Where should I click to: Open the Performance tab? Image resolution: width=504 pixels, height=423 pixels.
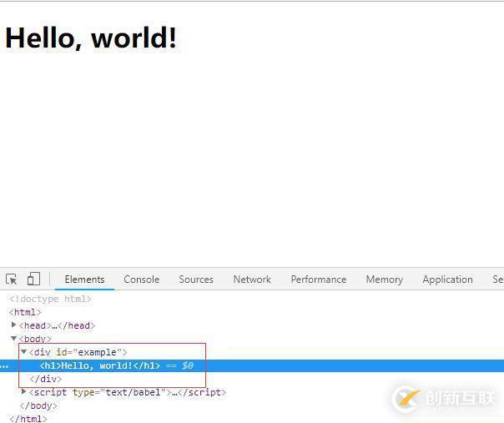(x=319, y=279)
